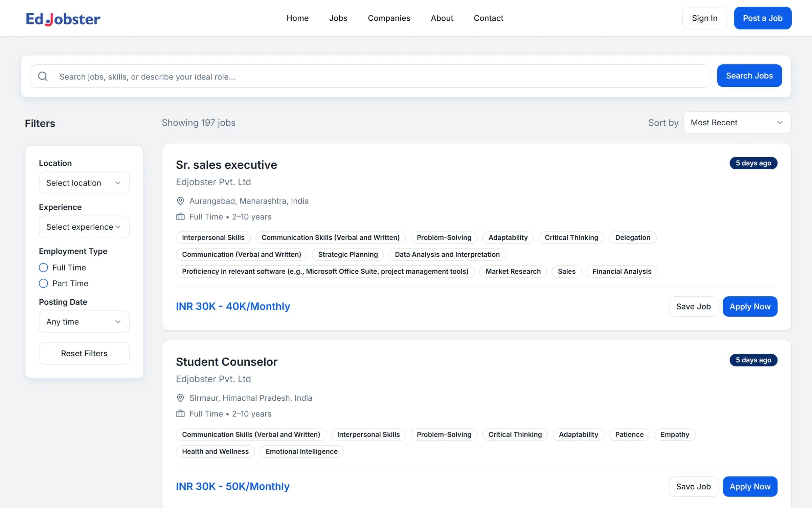Save the Student Counselor job
This screenshot has height=508, width=812.
tap(693, 487)
